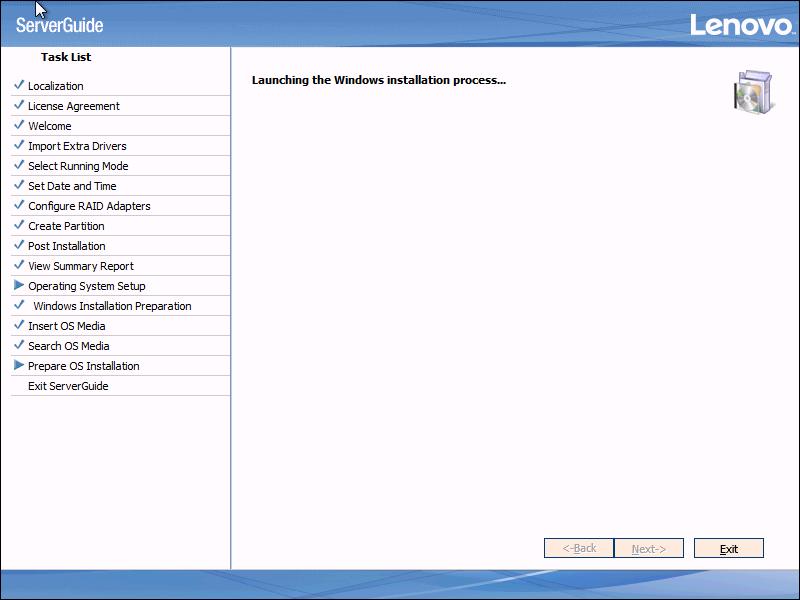Select the completed Set Date and Time indicator
The image size is (800, 600).
(18, 186)
